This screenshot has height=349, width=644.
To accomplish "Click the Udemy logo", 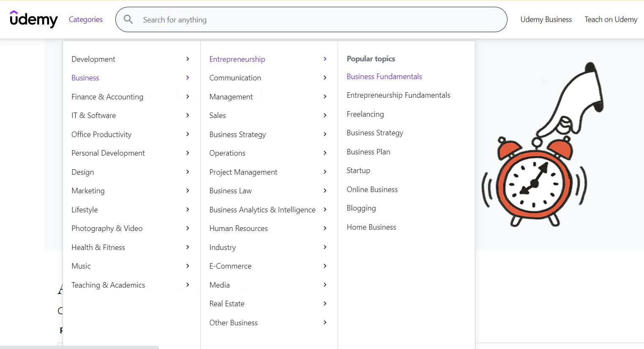I will coord(34,19).
